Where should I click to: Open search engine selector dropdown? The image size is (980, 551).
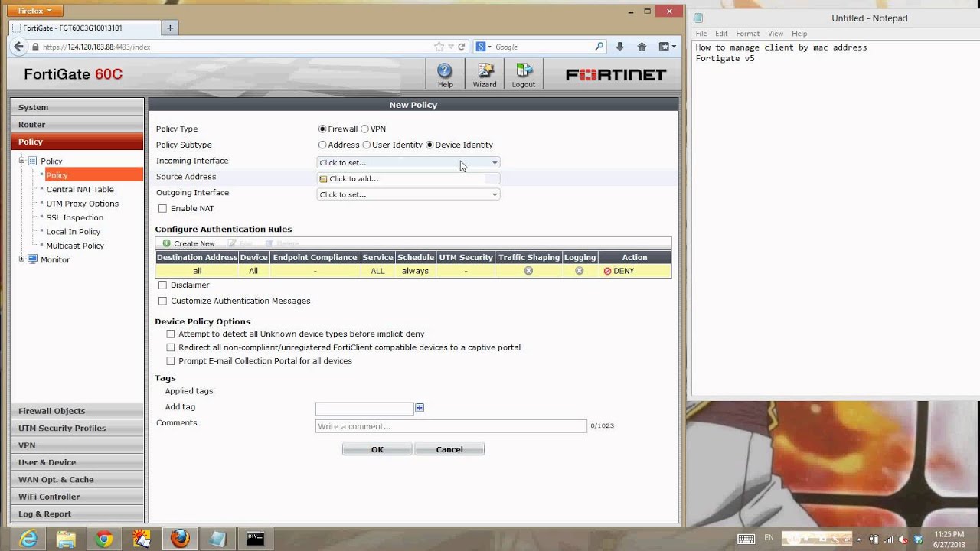485,47
